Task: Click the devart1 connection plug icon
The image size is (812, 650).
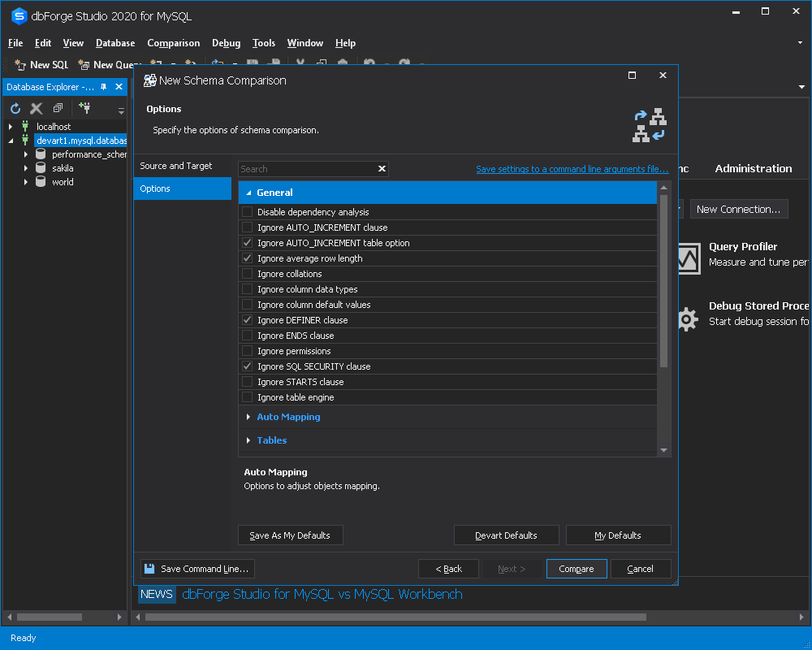Action: (25, 140)
